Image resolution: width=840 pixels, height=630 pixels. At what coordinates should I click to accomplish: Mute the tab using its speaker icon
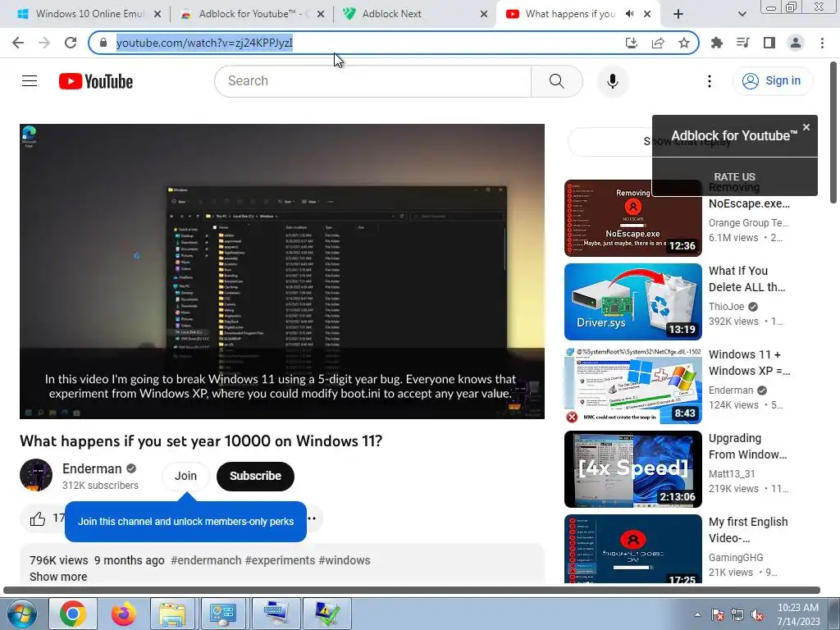click(x=629, y=14)
